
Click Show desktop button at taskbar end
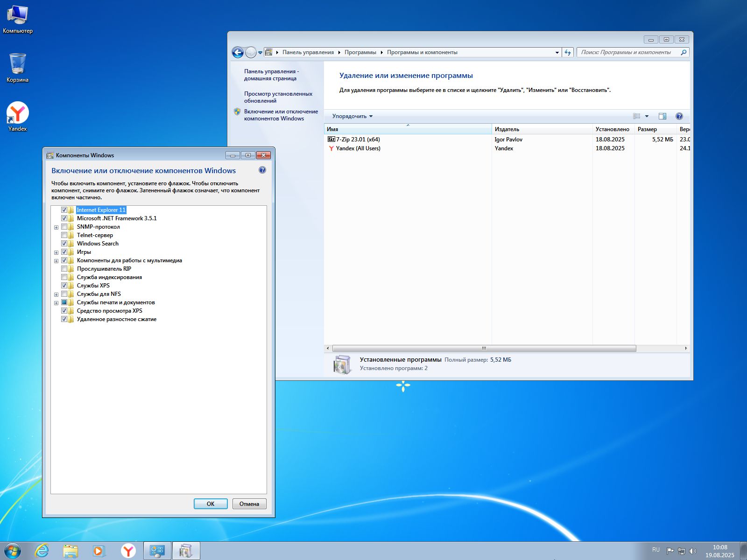point(743,551)
